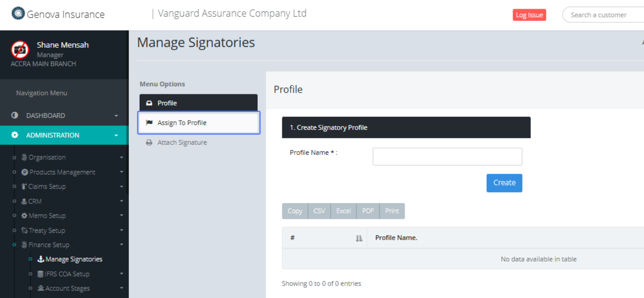Collapse the Finance Setup submenu
644x298 pixels.
tap(121, 245)
